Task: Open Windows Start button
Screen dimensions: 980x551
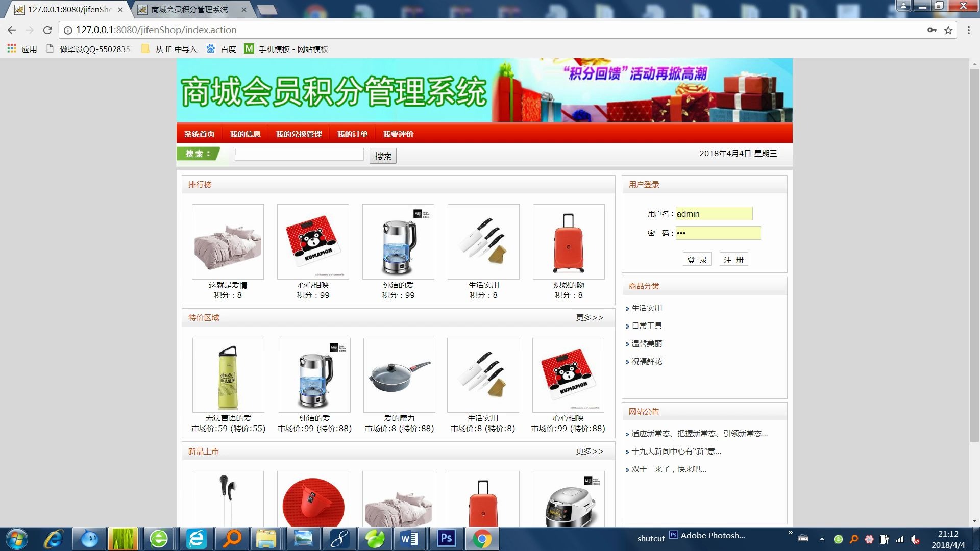Action: [16, 539]
